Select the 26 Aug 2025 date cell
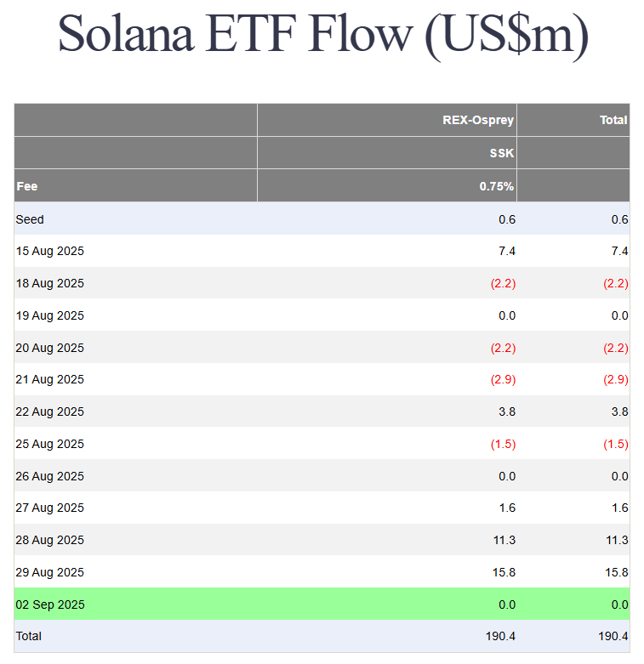The image size is (644, 664). [50, 476]
